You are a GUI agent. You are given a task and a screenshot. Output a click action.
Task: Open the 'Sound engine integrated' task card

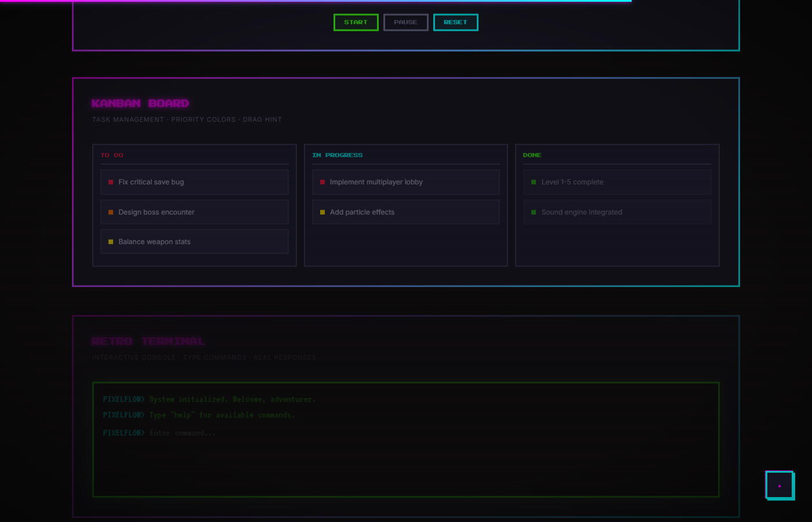pyautogui.click(x=617, y=212)
